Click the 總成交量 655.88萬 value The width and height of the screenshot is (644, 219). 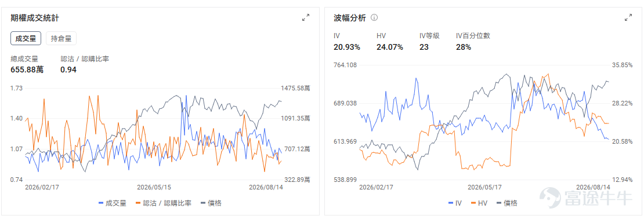pyautogui.click(x=27, y=70)
